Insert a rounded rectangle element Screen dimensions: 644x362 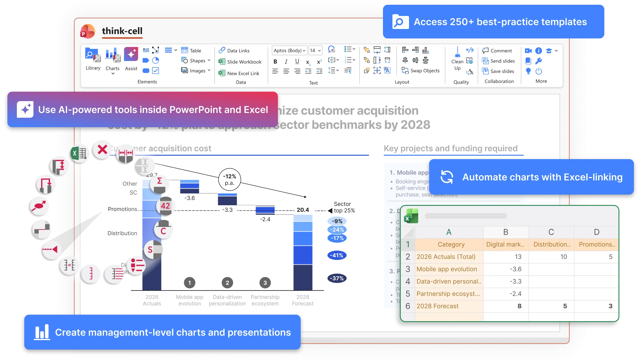[146, 71]
